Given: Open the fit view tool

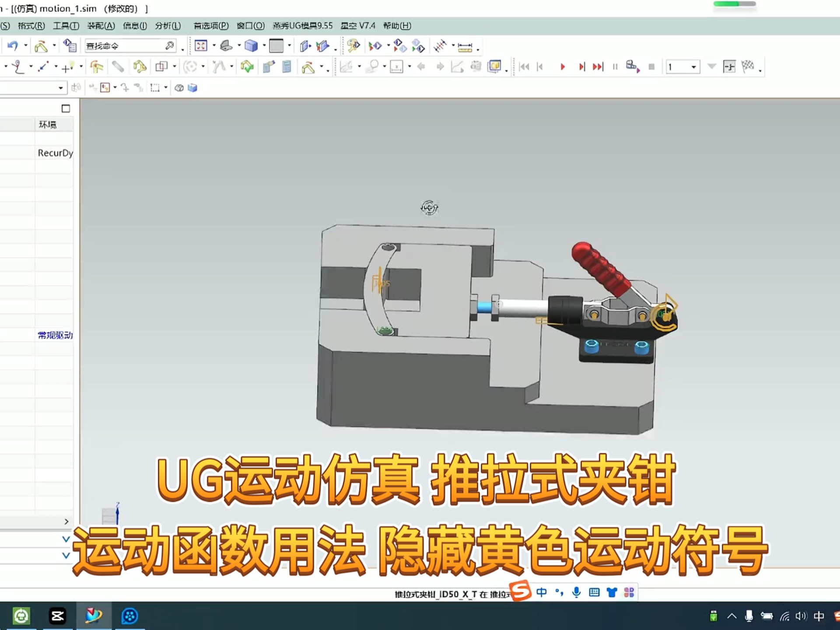Looking at the screenshot, I should pos(201,45).
